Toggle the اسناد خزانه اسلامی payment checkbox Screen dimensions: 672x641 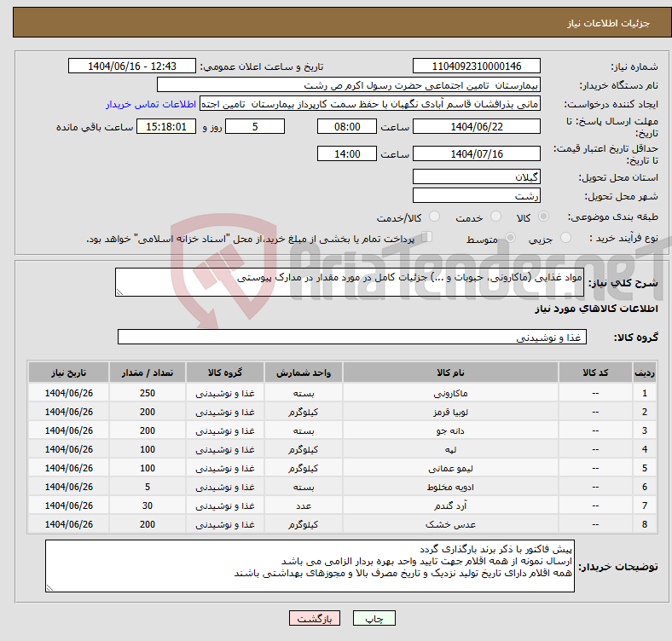(x=427, y=239)
